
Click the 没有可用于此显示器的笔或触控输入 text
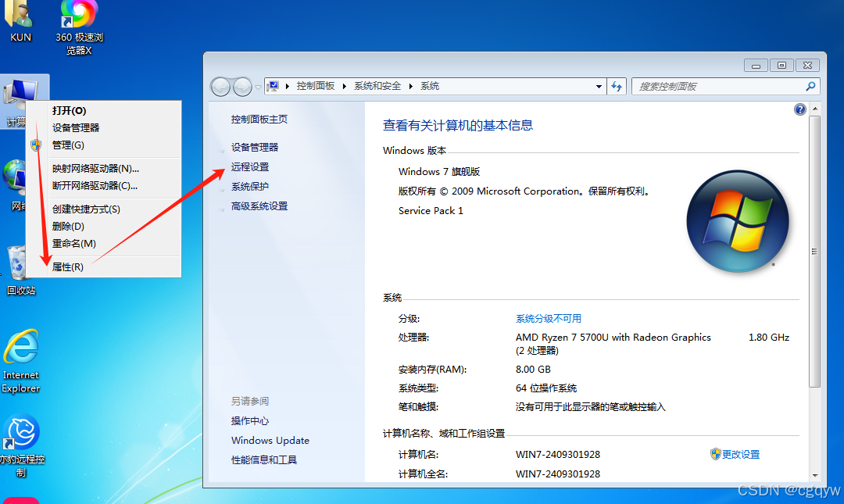(591, 407)
